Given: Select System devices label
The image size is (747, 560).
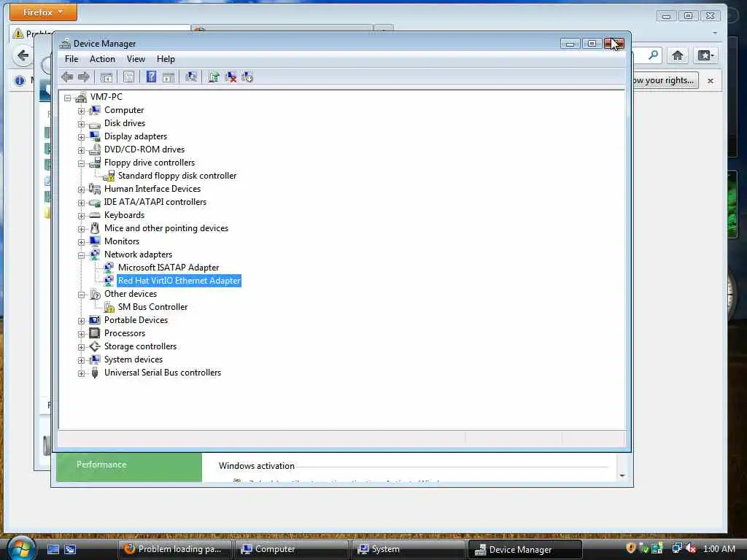Looking at the screenshot, I should tap(133, 359).
